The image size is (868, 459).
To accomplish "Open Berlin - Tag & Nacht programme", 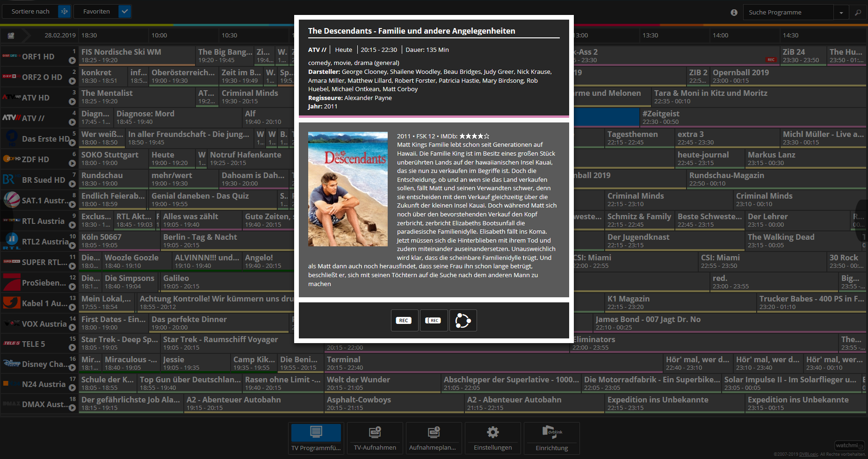I will (227, 241).
